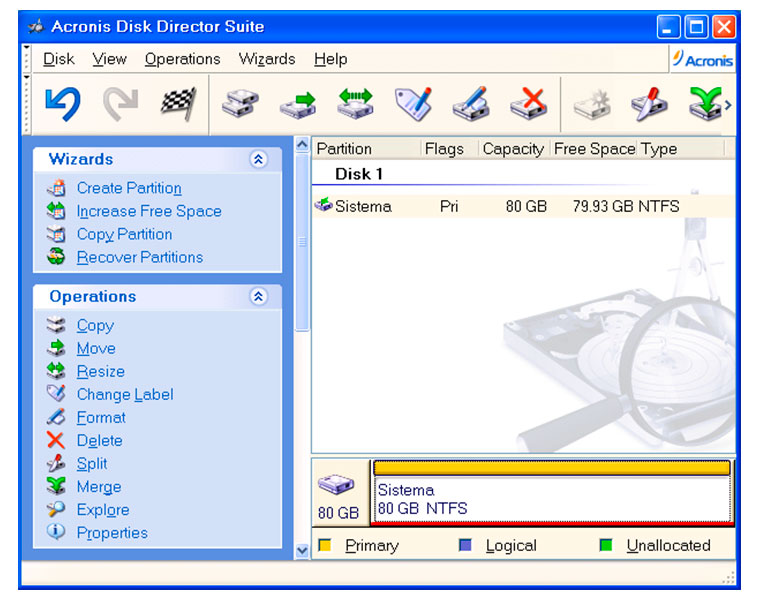
Task: Click the Explore magnifier sidebar icon
Action: 56,509
